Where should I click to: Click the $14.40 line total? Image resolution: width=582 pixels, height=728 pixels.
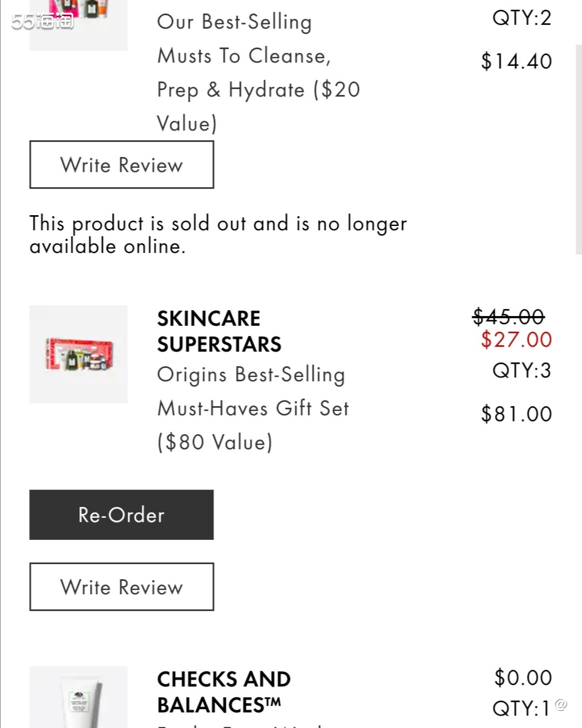pyautogui.click(x=516, y=61)
